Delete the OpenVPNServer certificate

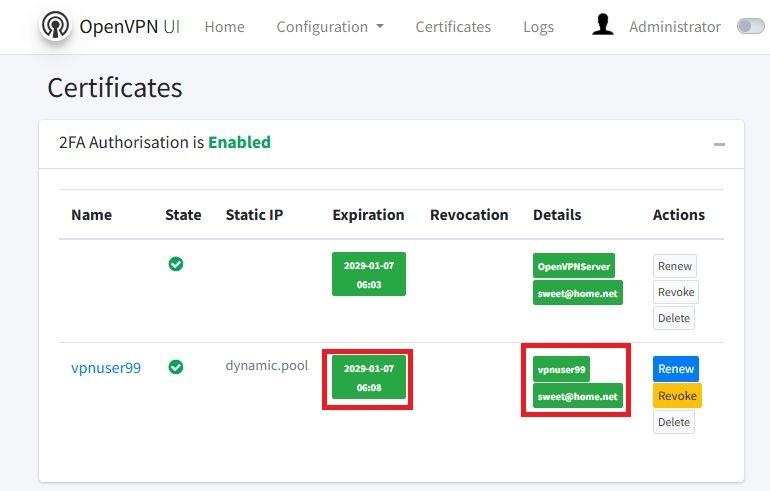pyautogui.click(x=674, y=318)
